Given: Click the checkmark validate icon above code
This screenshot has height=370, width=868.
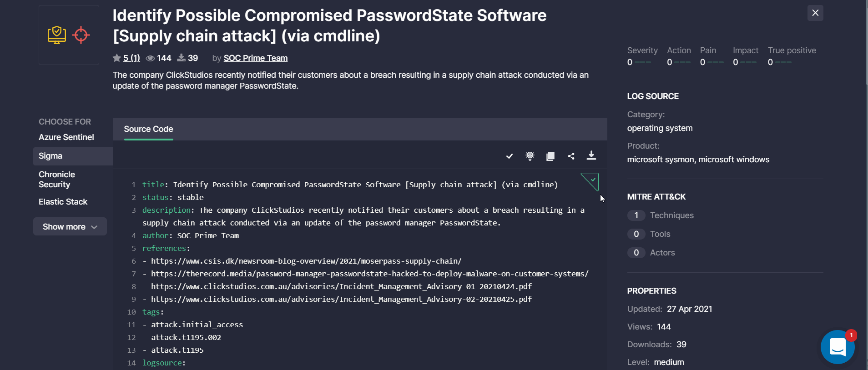Looking at the screenshot, I should [x=510, y=156].
